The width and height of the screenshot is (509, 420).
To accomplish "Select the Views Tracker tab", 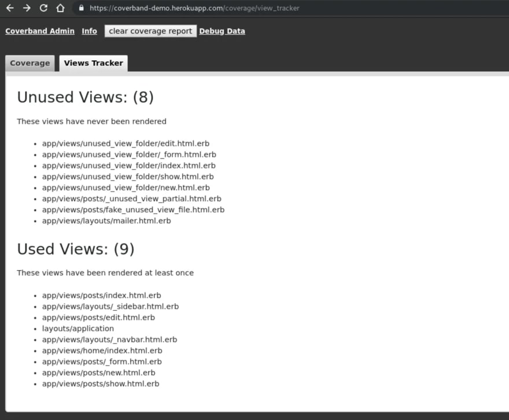I will (x=94, y=63).
